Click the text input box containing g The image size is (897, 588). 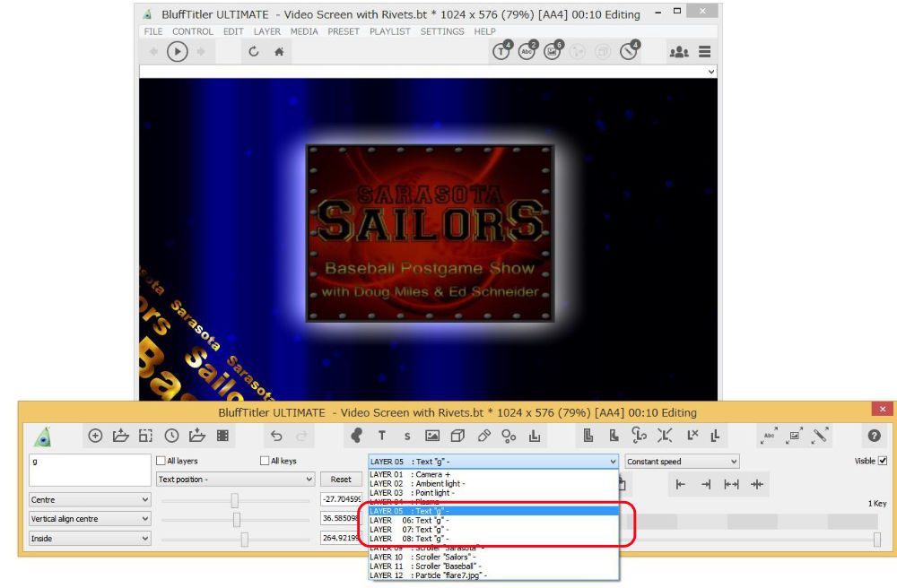coord(90,471)
